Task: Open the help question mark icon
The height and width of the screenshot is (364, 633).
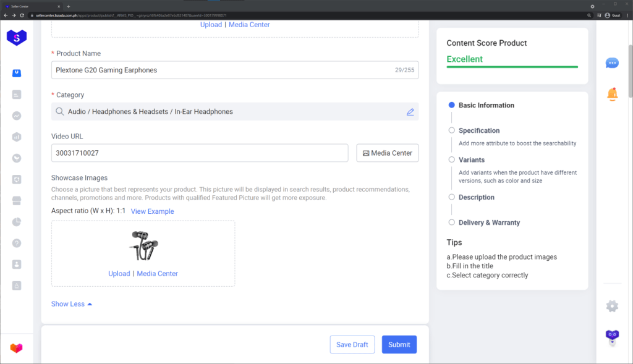Action: [17, 243]
